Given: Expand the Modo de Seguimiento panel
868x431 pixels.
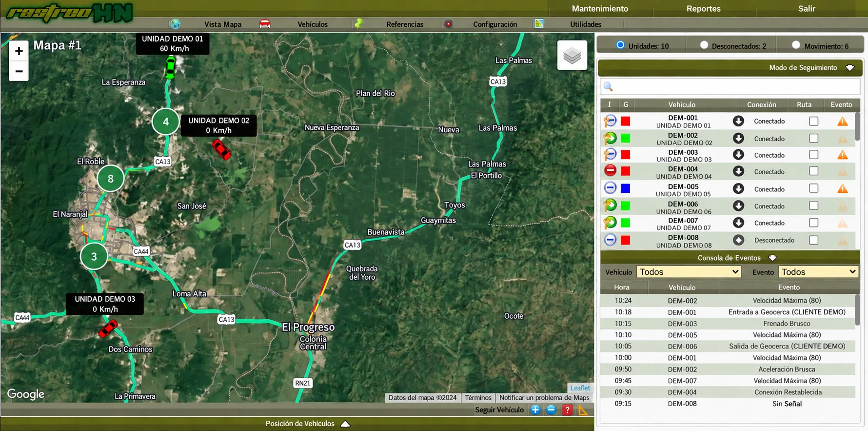Looking at the screenshot, I should pos(850,68).
